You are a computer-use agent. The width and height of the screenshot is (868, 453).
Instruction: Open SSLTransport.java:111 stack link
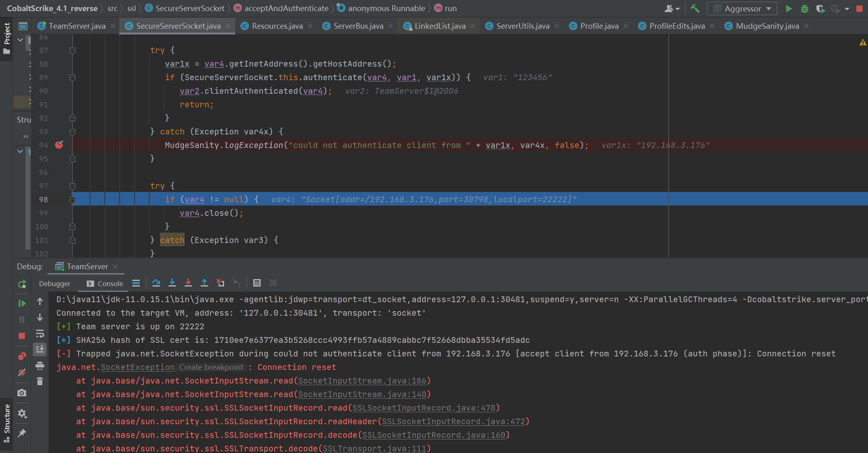(375, 448)
